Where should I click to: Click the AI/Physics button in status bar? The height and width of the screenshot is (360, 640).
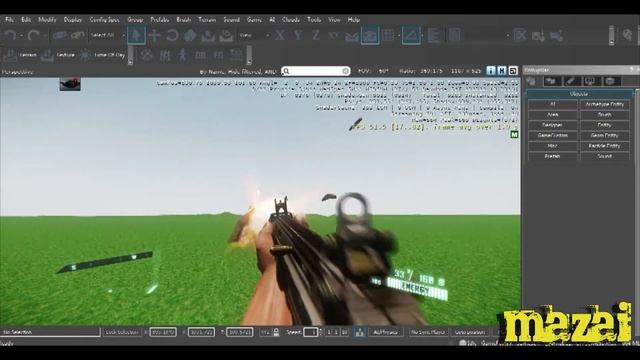(385, 332)
